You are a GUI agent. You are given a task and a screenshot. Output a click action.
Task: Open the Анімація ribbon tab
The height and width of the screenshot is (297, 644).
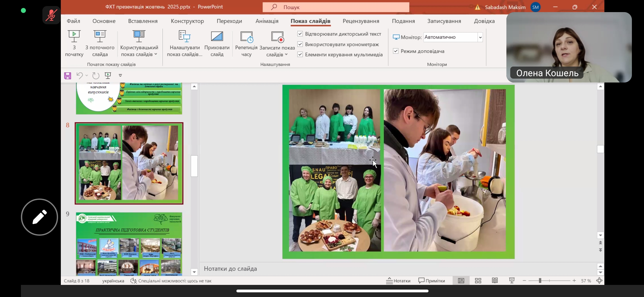(267, 21)
